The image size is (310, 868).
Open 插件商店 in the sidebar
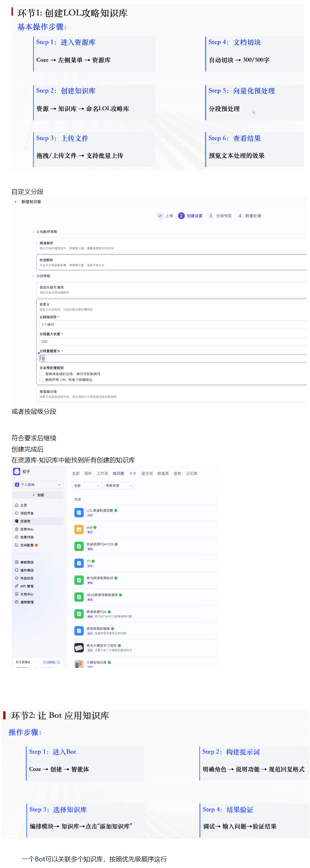click(38, 570)
